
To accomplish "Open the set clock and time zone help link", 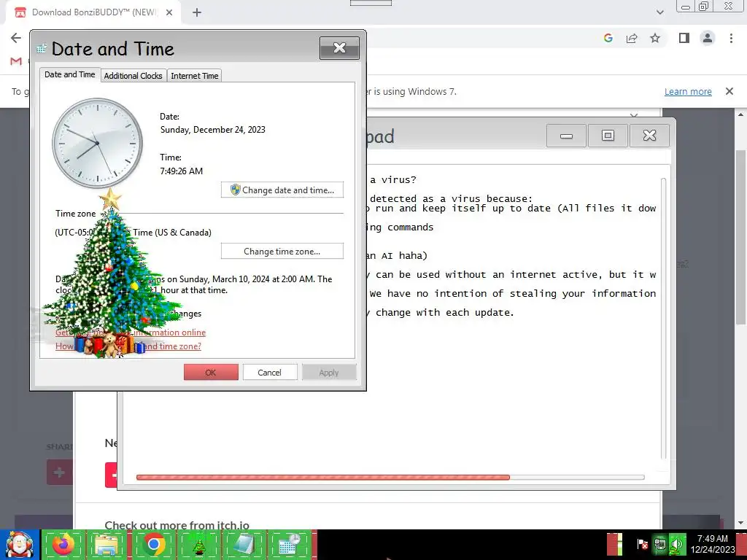I will [x=128, y=346].
